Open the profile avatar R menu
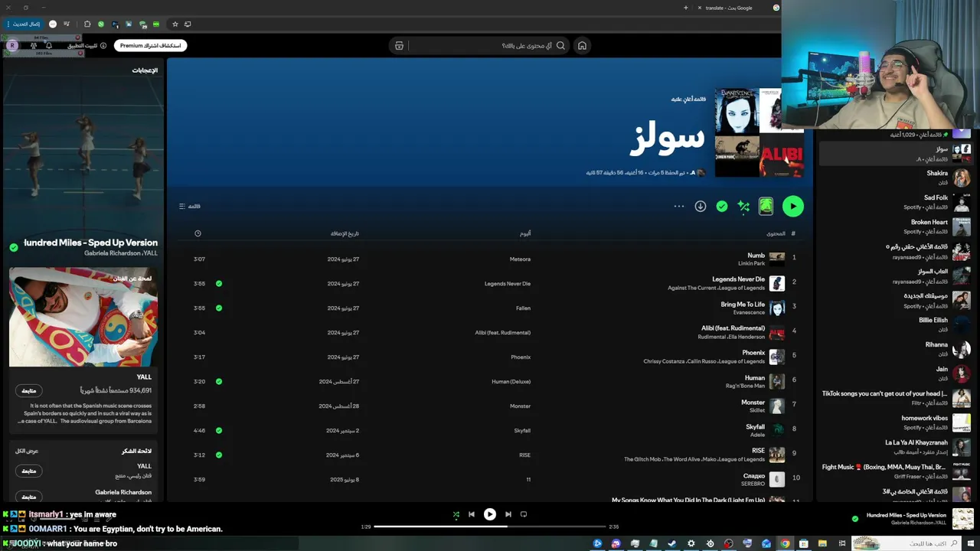Screen dimensions: 980x551 [12, 45]
